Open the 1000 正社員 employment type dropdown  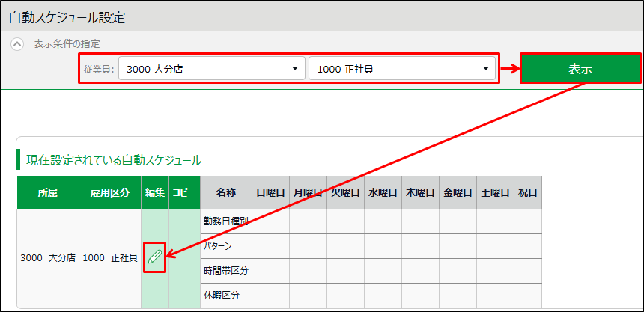coord(402,68)
